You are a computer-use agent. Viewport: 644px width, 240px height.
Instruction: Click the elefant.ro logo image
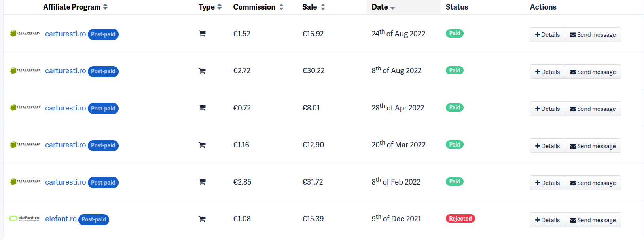(x=24, y=219)
